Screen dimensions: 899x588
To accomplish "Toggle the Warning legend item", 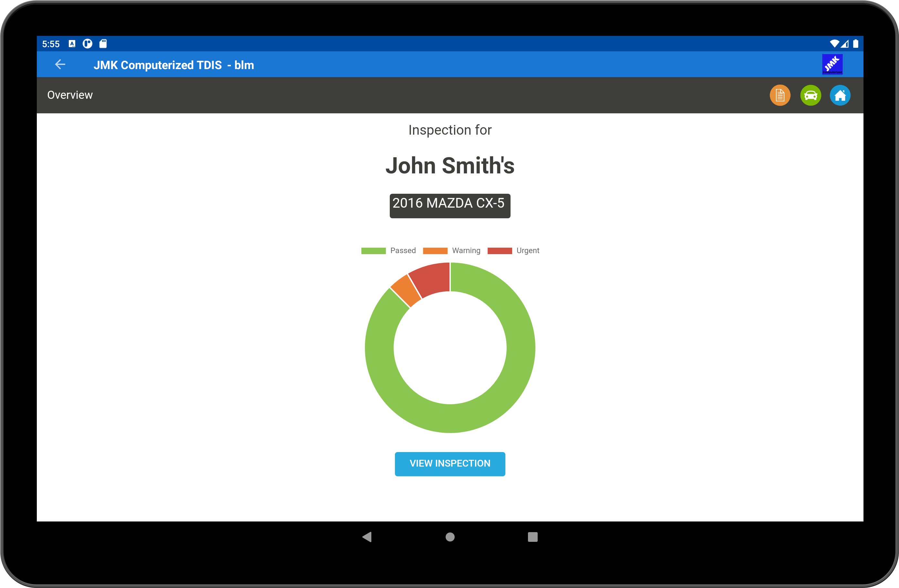I will (x=451, y=251).
